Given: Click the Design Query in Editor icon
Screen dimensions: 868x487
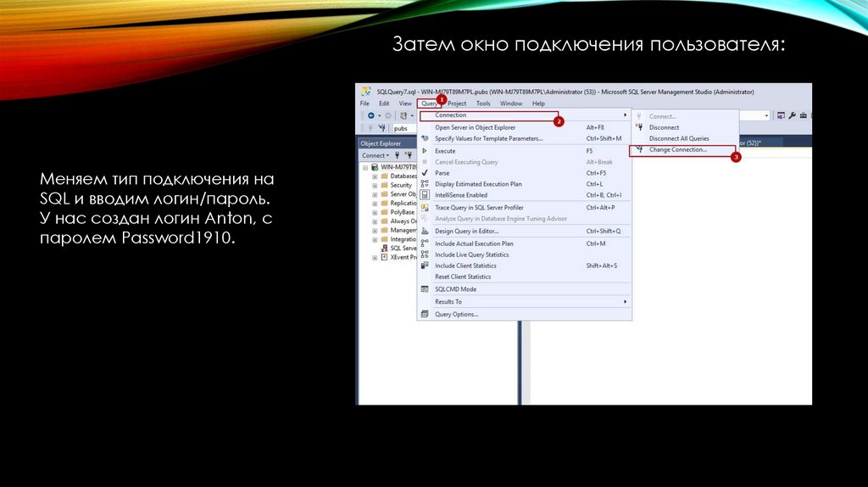Looking at the screenshot, I should pyautogui.click(x=426, y=231).
